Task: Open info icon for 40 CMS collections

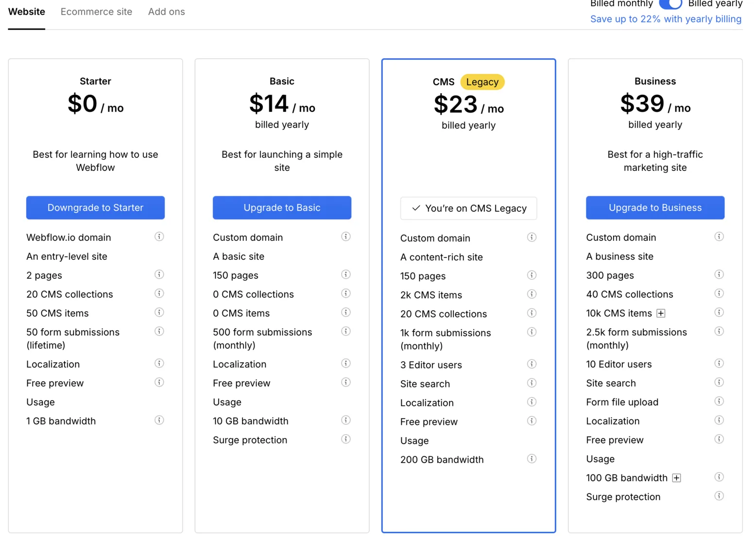Action: tap(719, 293)
